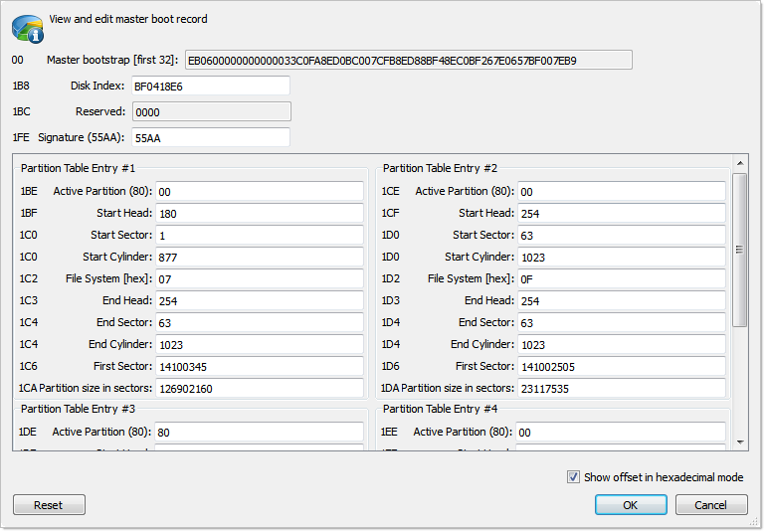The width and height of the screenshot is (765, 532).
Task: Edit Entry #1 Active Partition field
Action: [x=259, y=192]
